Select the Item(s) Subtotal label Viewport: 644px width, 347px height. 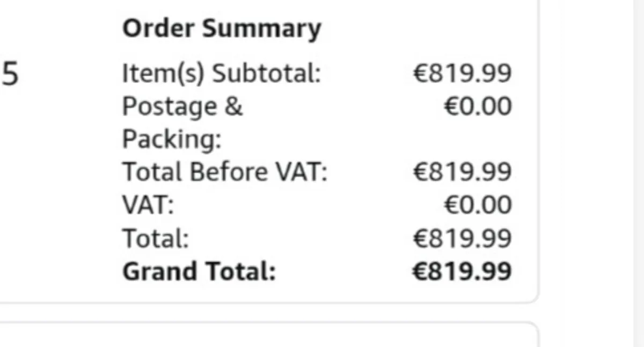[x=221, y=74]
